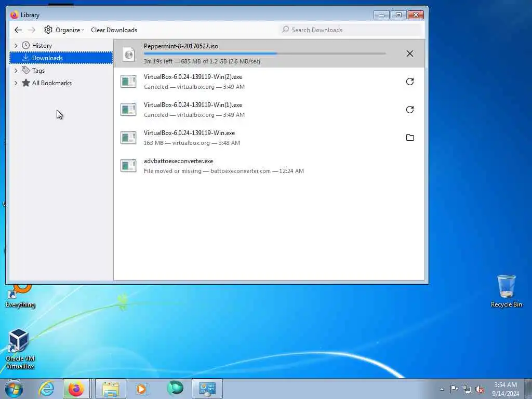Select Oracle VM VirtualBox desktop shortcut
This screenshot has width=532, height=399.
point(20,349)
